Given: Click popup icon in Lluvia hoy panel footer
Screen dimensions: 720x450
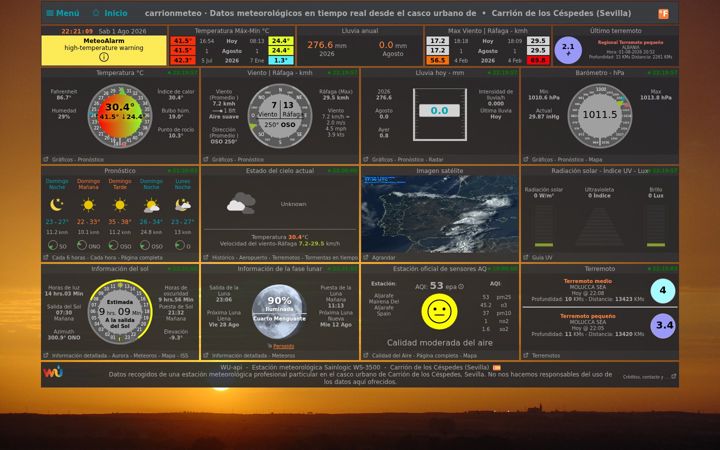Looking at the screenshot, I should [366, 159].
